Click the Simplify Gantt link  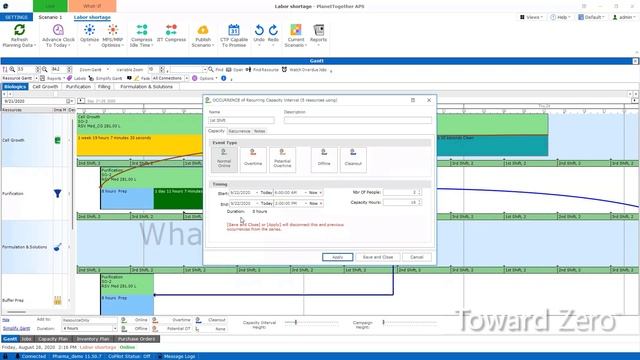point(16,329)
